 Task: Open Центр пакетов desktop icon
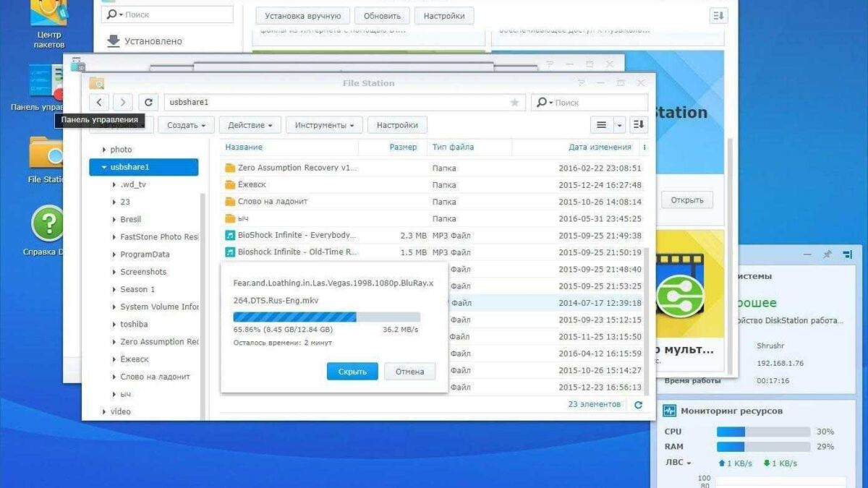point(48,24)
